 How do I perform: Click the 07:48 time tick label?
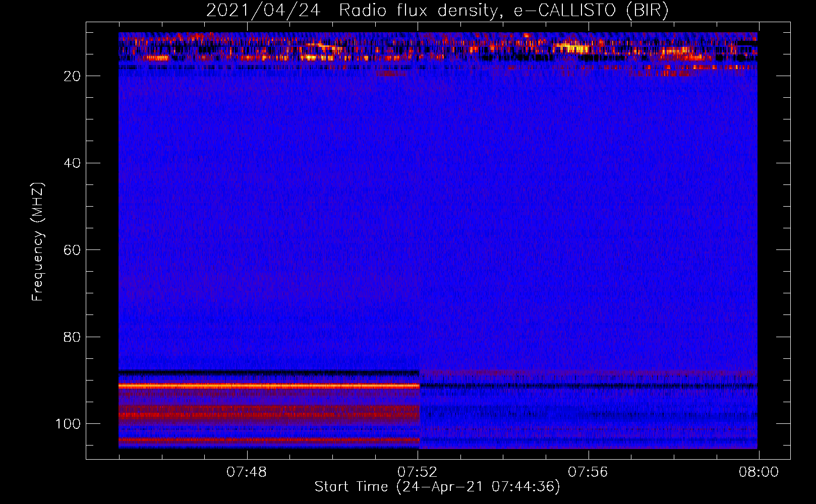246,472
